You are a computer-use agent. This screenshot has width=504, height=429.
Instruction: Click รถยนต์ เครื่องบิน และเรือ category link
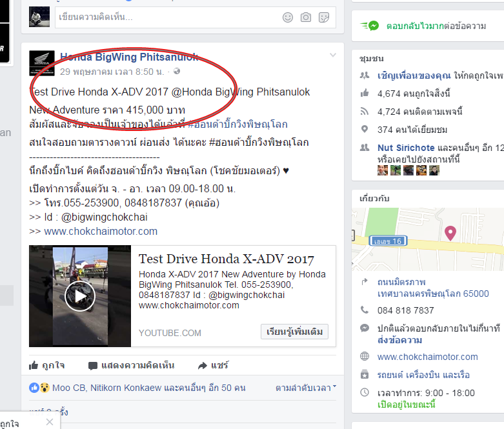423,375
